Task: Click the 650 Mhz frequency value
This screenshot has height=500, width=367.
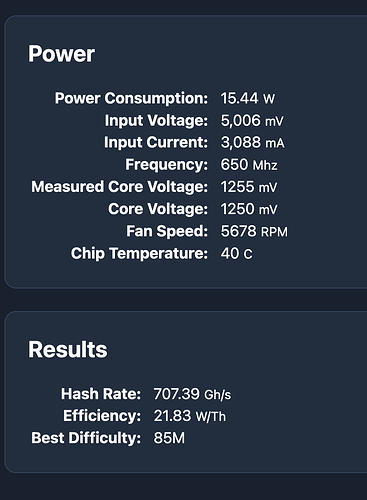Action: click(249, 165)
